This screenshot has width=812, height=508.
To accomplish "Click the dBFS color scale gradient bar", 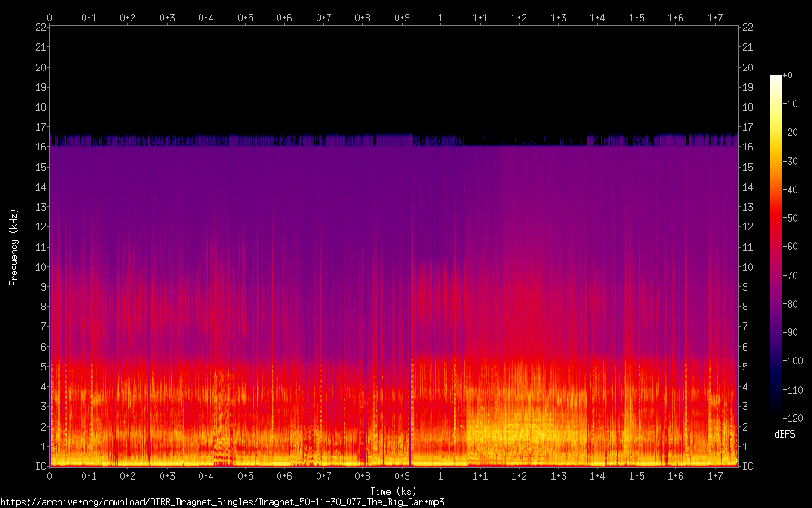I will (776, 249).
